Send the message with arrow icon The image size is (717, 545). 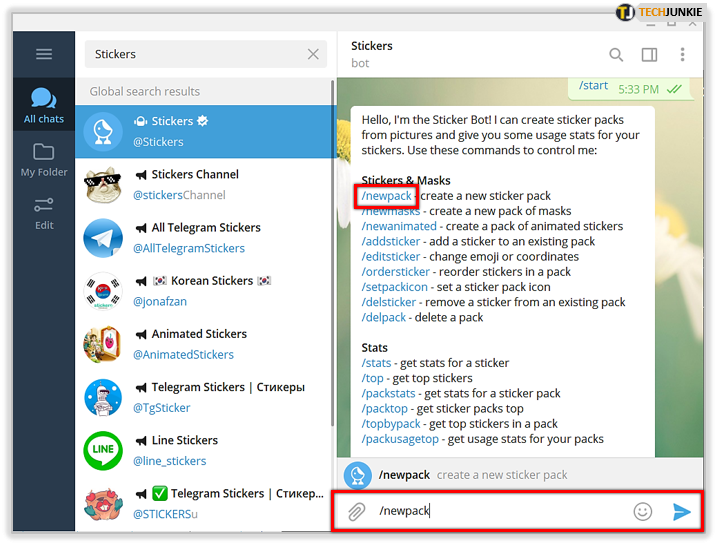tap(681, 512)
